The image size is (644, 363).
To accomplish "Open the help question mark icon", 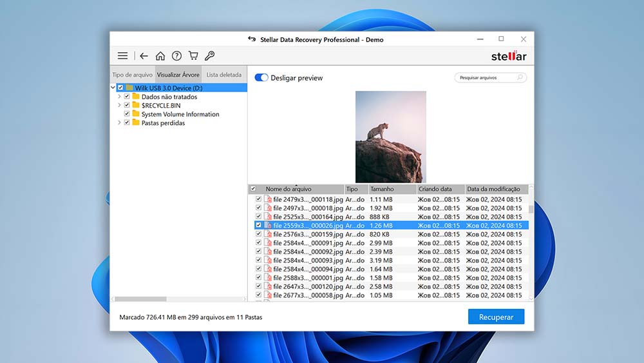I will point(176,56).
